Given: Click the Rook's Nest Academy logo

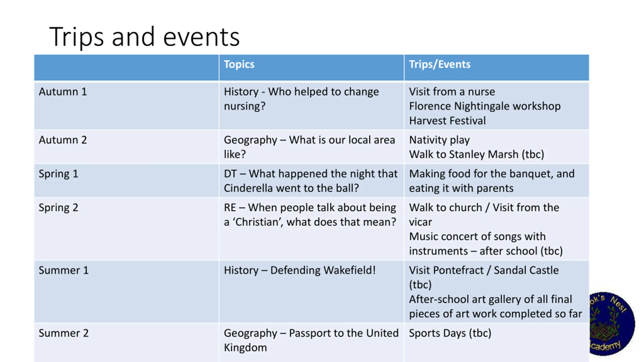Looking at the screenshot, I should 612,324.
